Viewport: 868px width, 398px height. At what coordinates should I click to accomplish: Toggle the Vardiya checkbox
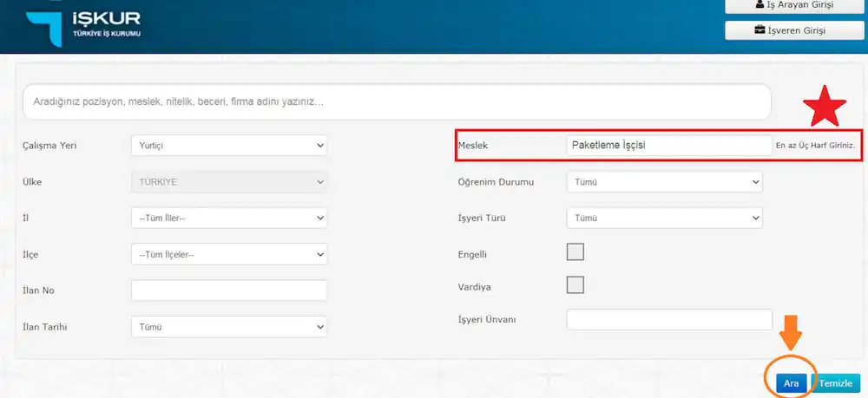point(575,285)
